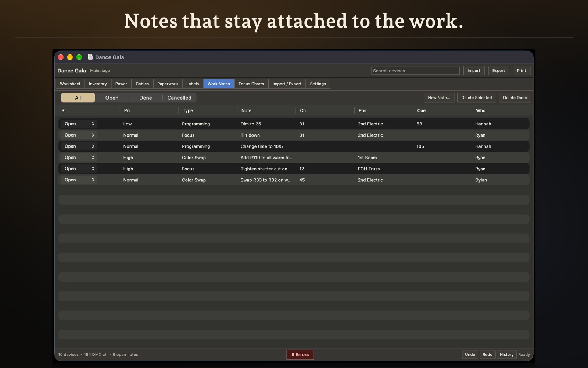588x368 pixels.
Task: Switch to Import / Export tab
Action: [287, 84]
